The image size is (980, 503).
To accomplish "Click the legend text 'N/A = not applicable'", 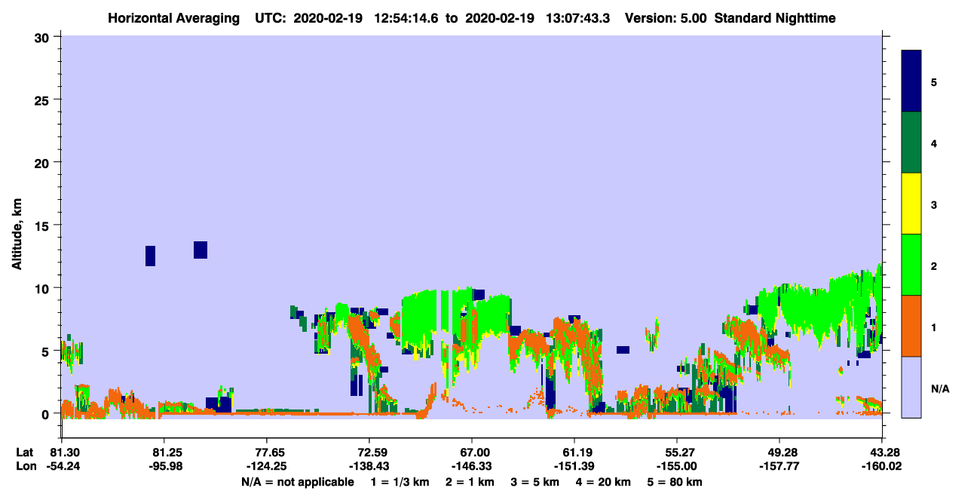I will [297, 481].
